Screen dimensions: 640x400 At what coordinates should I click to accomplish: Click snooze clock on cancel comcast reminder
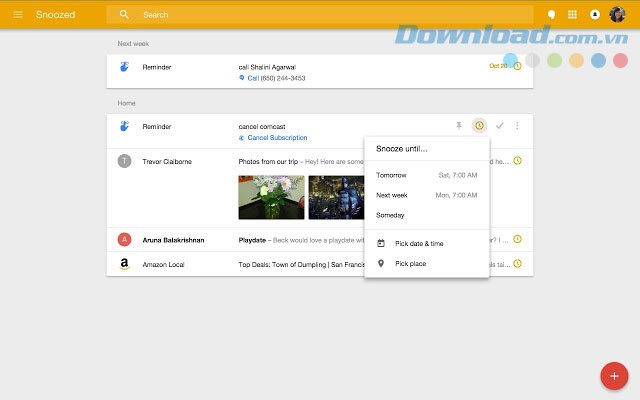[479, 126]
